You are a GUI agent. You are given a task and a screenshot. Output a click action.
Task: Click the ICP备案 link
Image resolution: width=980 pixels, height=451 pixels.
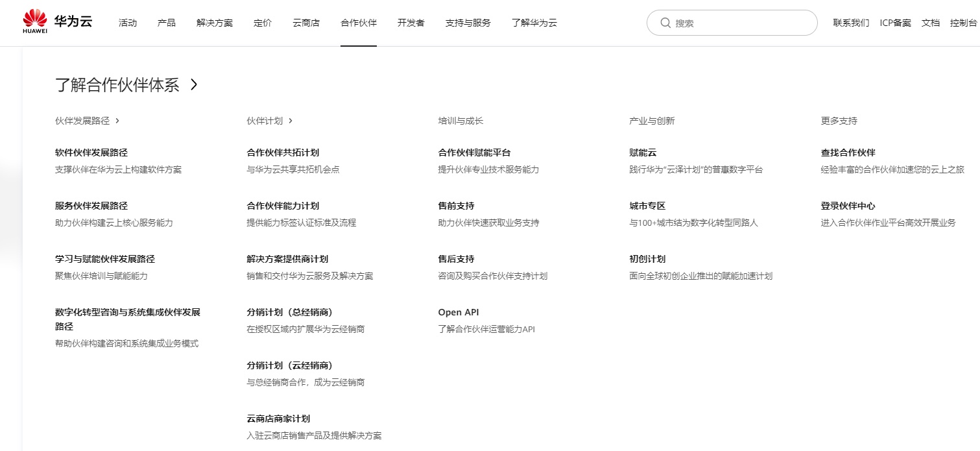point(896,23)
